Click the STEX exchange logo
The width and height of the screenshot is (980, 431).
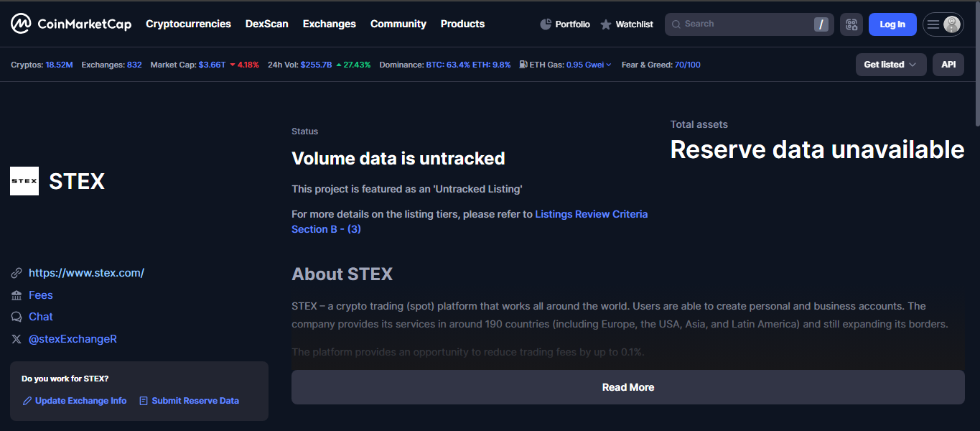click(x=24, y=181)
